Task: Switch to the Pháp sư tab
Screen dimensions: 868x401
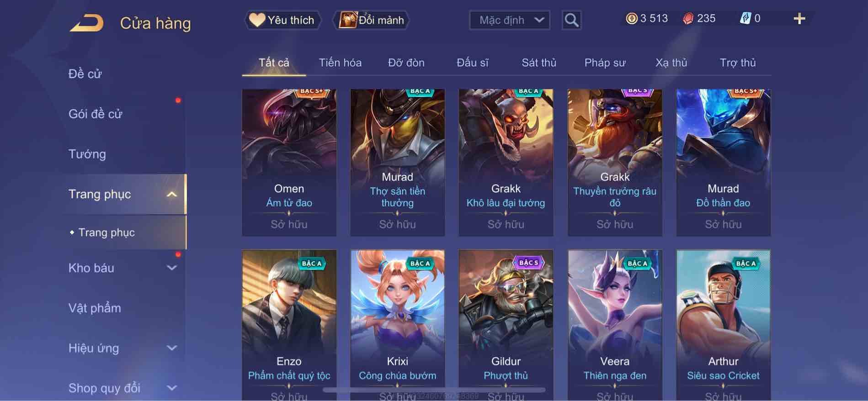Action: click(605, 63)
